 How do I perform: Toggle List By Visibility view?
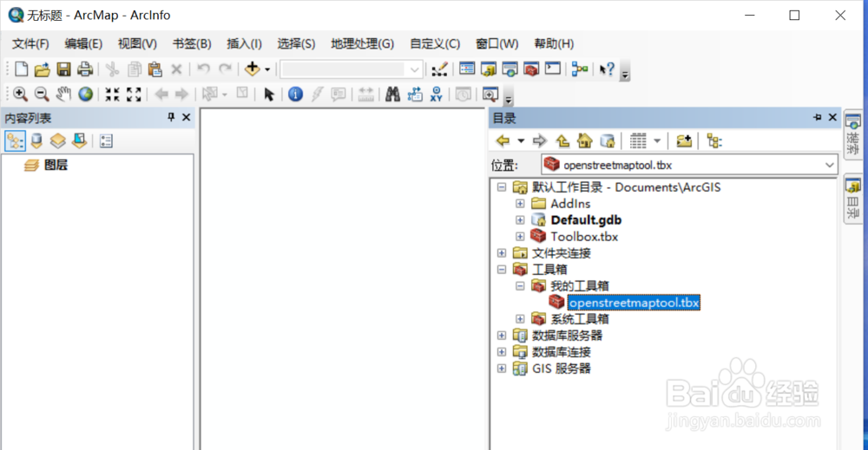pyautogui.click(x=57, y=141)
